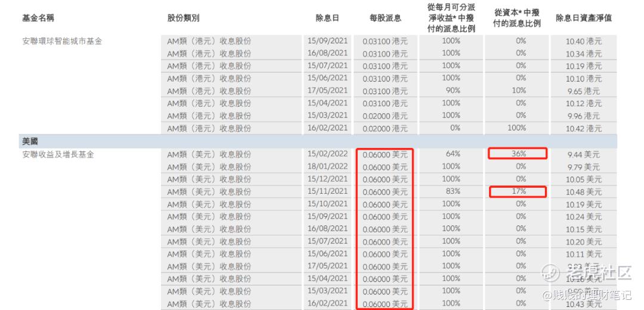Select the 15/02/2022 ex-dividend date

pos(327,154)
